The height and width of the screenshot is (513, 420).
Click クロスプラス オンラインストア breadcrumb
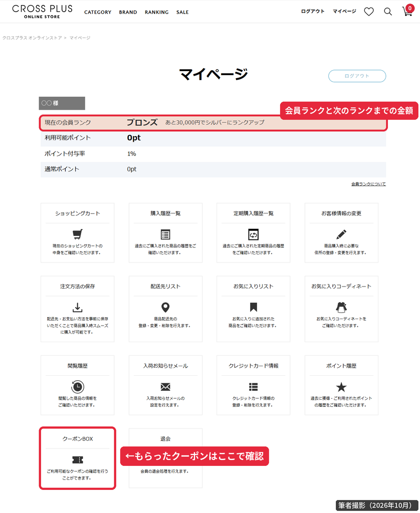pyautogui.click(x=32, y=38)
